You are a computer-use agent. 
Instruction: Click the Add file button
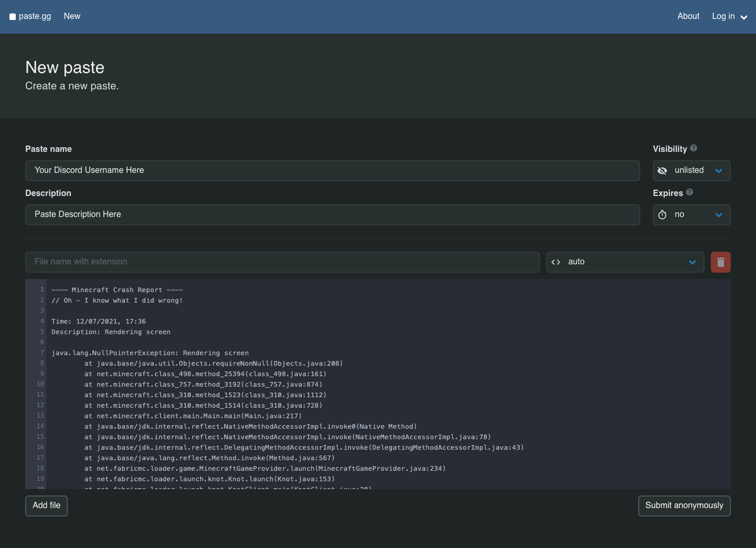[x=46, y=505]
